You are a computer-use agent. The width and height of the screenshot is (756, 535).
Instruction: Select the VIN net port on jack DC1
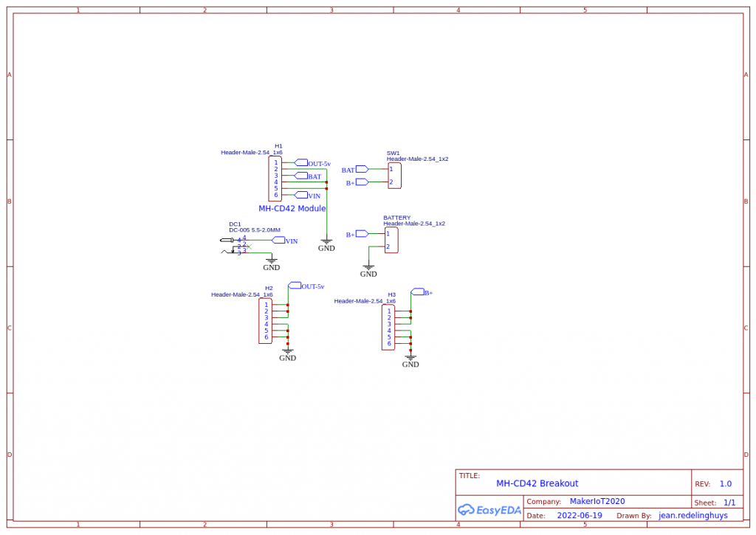coord(285,241)
